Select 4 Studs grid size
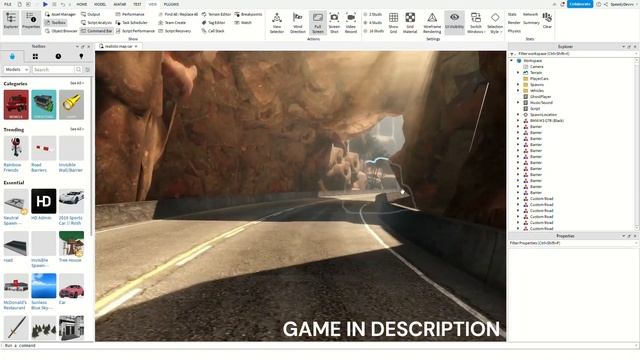Viewport: 640px width, 360px height. click(x=373, y=22)
